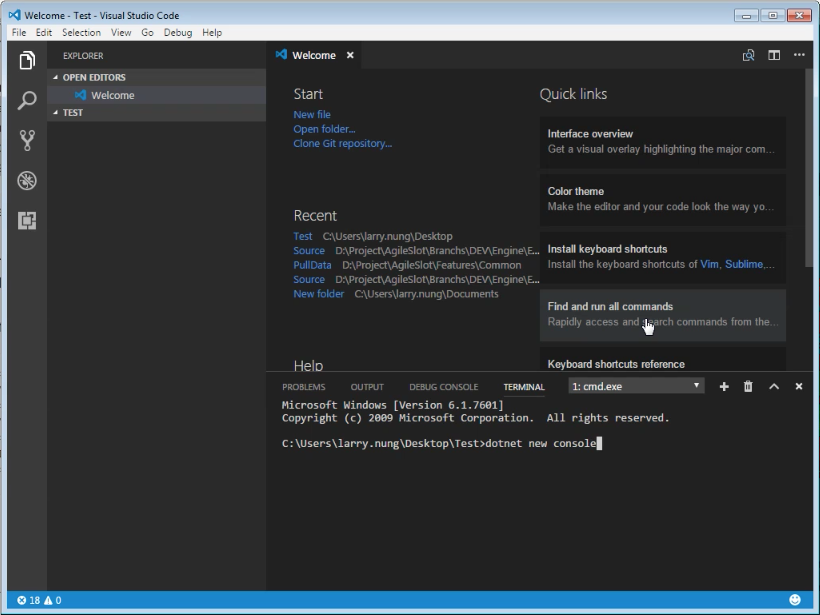Select the Welcome editor tab
Image resolution: width=820 pixels, height=615 pixels.
[x=314, y=55]
